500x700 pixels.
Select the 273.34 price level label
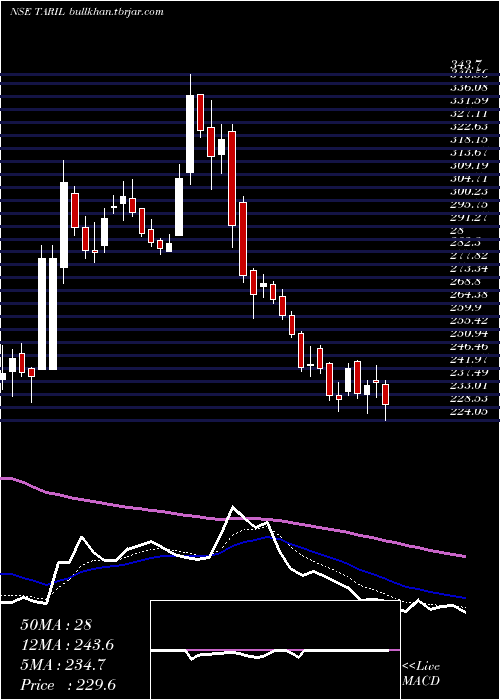pyautogui.click(x=469, y=268)
